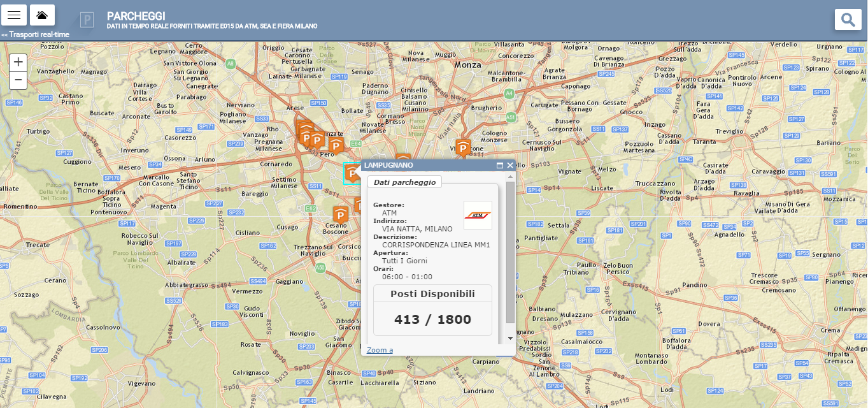868x408 pixels.
Task: Maximize the Lampugnano popup
Action: pos(500,165)
